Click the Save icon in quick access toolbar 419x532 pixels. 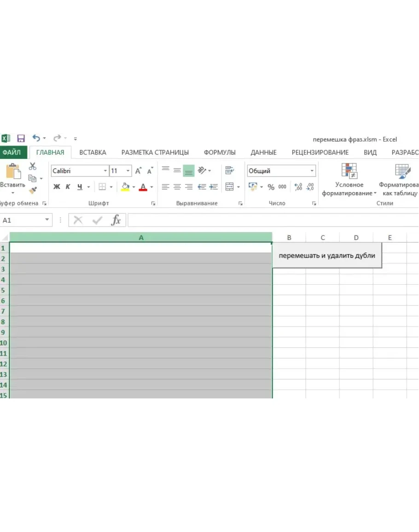pos(21,139)
